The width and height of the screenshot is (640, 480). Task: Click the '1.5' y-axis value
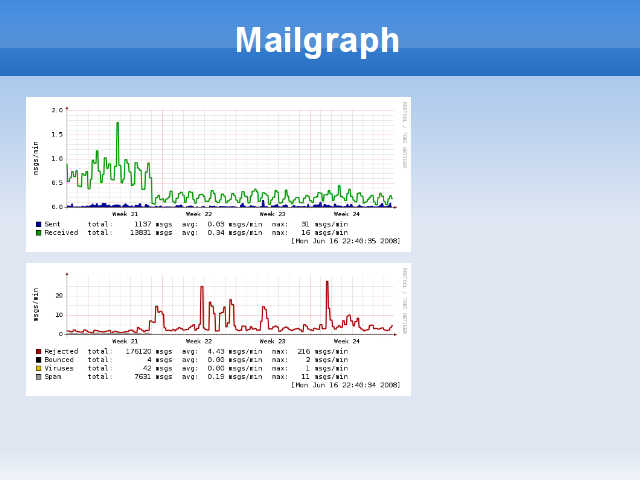pos(57,134)
